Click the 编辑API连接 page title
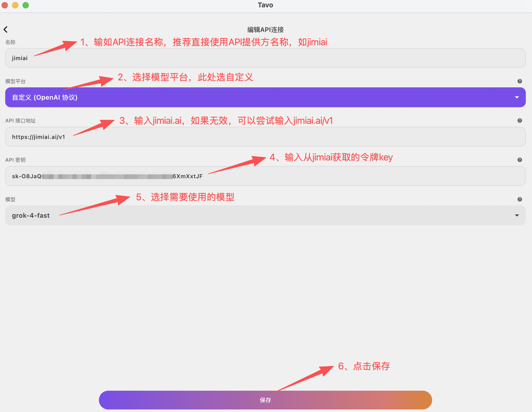 (265, 30)
